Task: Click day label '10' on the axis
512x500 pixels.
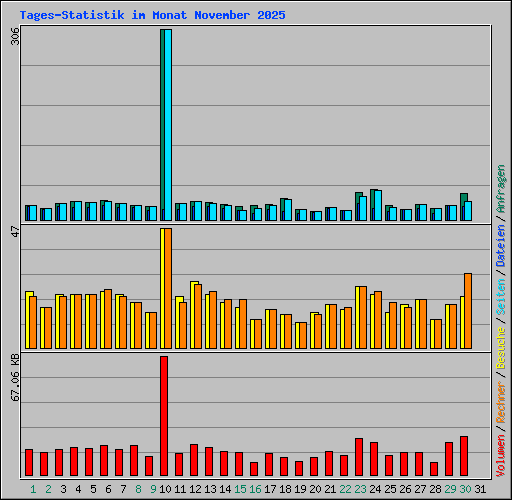Action: coord(165,489)
